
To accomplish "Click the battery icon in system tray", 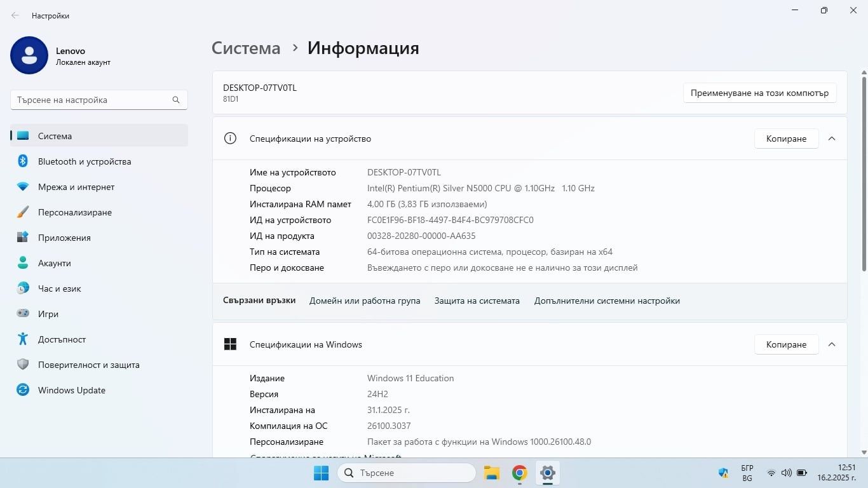I will coord(802,473).
